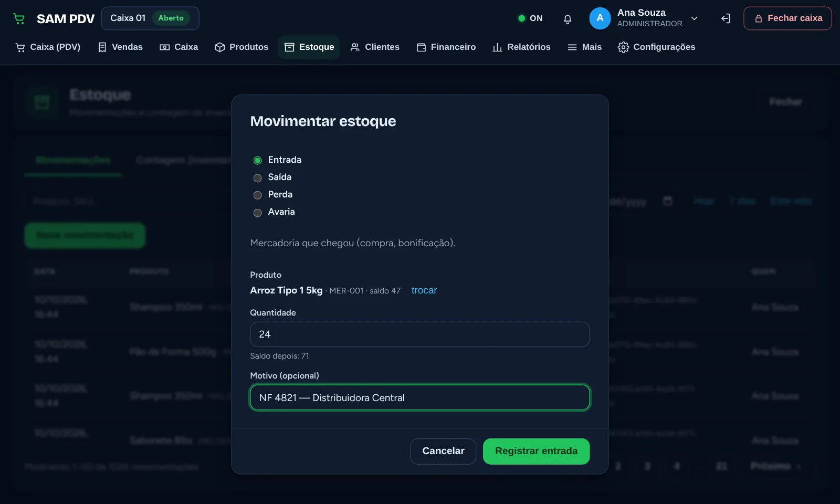Open the Caixa (PDV) menu item
Screen dimensions: 840x504
48,47
